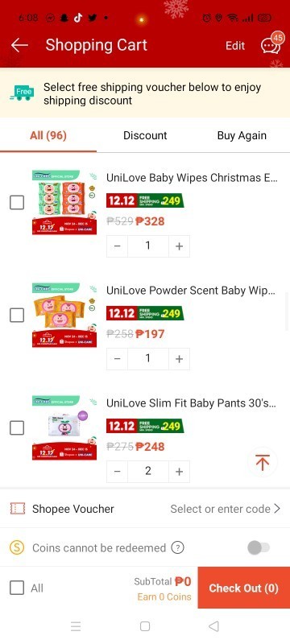Tap the Check Out (0) button
This screenshot has height=644, width=290.
click(243, 588)
